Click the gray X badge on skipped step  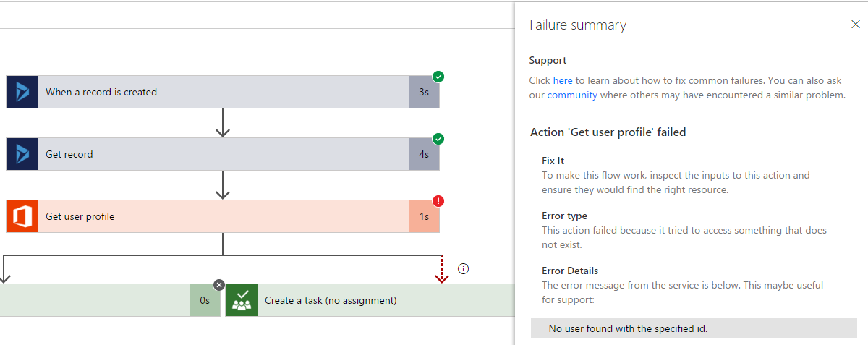[219, 285]
